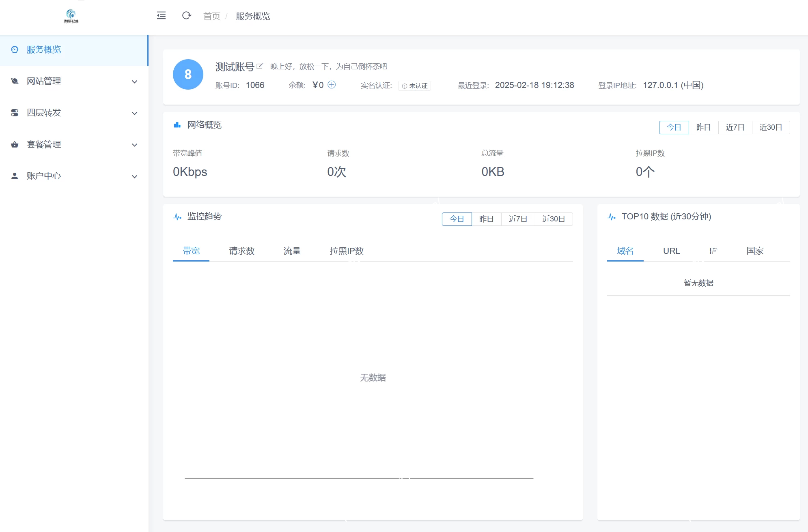808x532 pixels.
Task: Go to 首页 breadcrumb link
Action: click(211, 16)
